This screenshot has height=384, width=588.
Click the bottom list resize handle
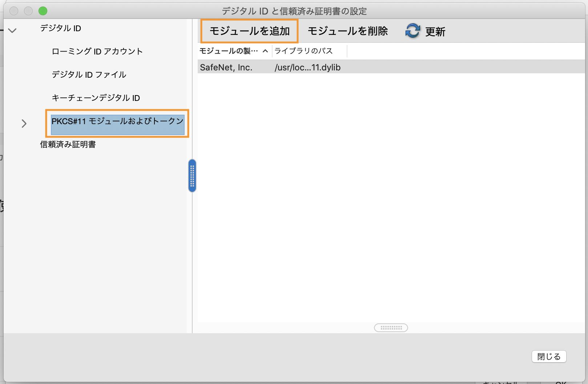pos(390,327)
